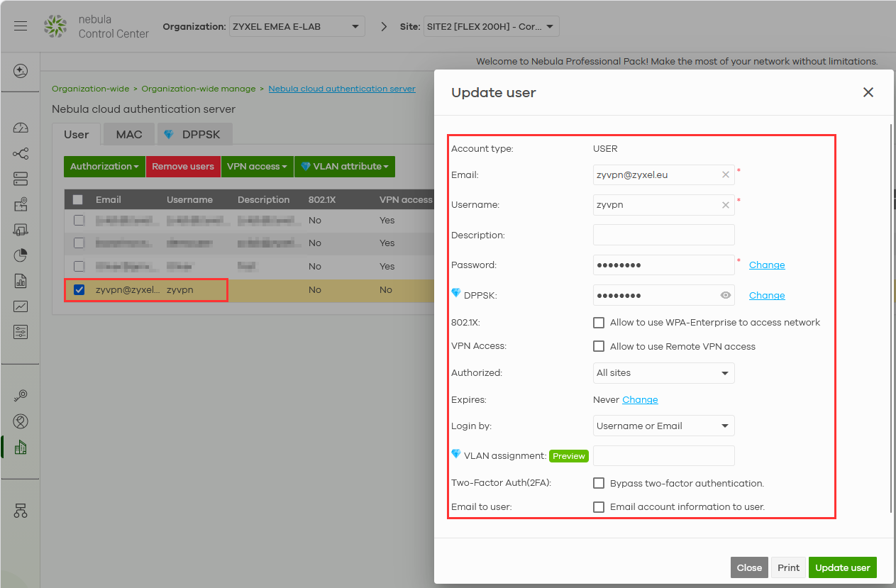The height and width of the screenshot is (588, 896).
Task: Uncheck the zyvpn@zyxel user row checkbox
Action: click(x=79, y=289)
